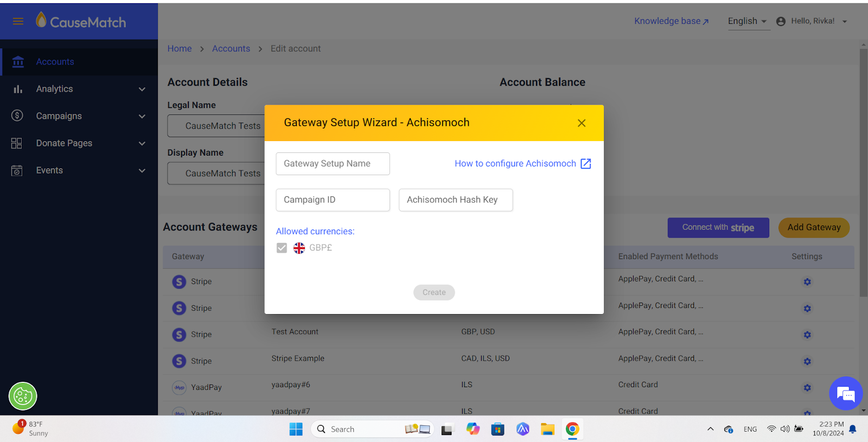Click the Analytics bar chart icon
Viewport: 868px width, 442px height.
coord(18,89)
